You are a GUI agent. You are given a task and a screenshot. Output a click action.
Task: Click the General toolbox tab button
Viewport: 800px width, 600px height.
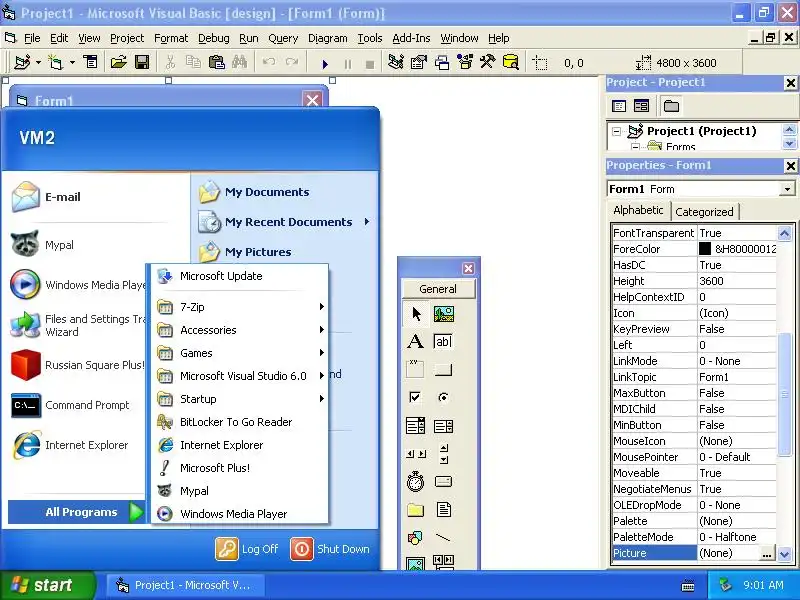click(x=438, y=289)
